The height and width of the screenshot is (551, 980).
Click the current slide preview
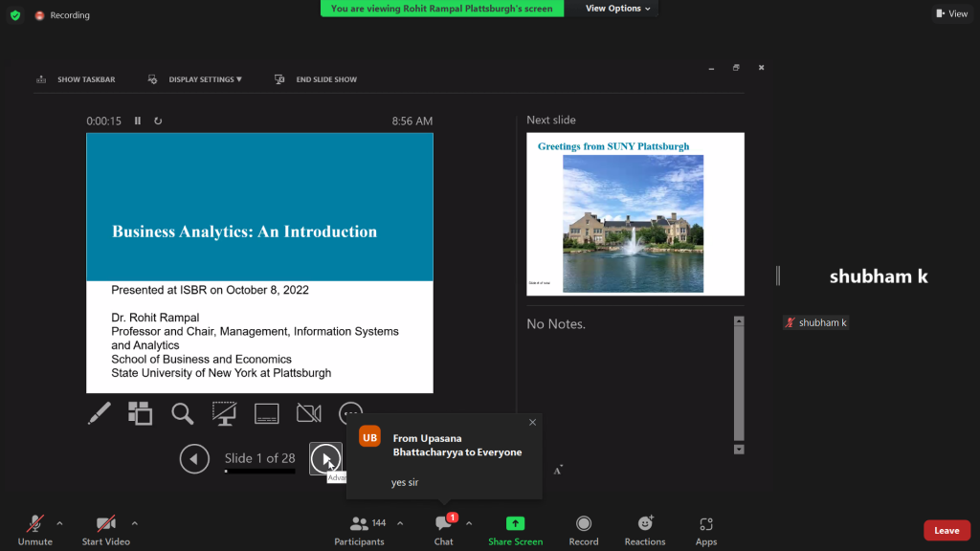click(260, 263)
